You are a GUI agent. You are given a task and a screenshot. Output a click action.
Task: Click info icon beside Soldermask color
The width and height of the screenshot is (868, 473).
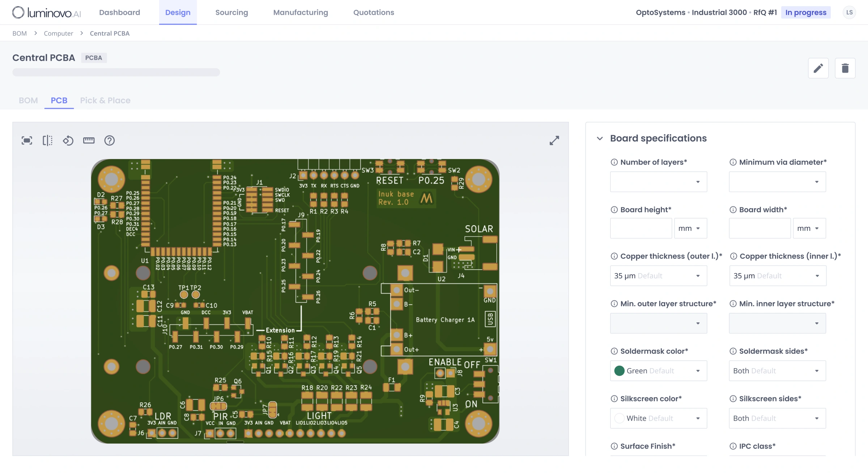click(x=614, y=351)
